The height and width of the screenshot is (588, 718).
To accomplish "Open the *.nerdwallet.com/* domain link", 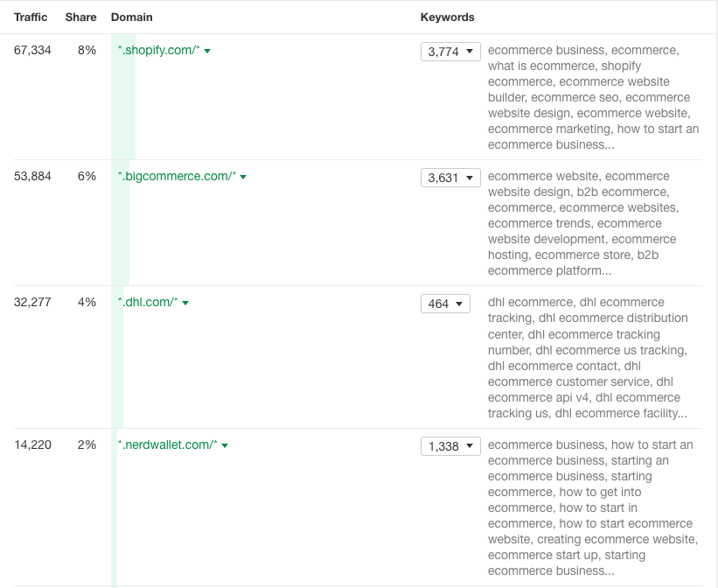I will 167,445.
